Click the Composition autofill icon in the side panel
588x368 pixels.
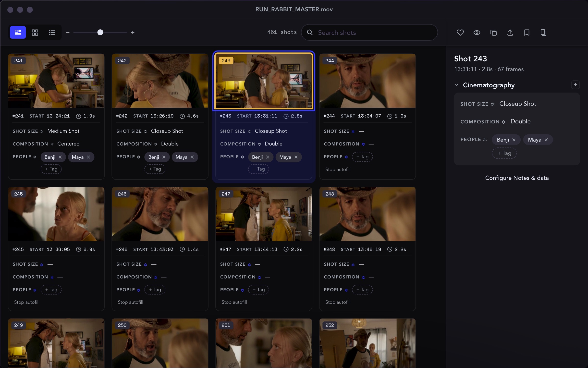503,122
